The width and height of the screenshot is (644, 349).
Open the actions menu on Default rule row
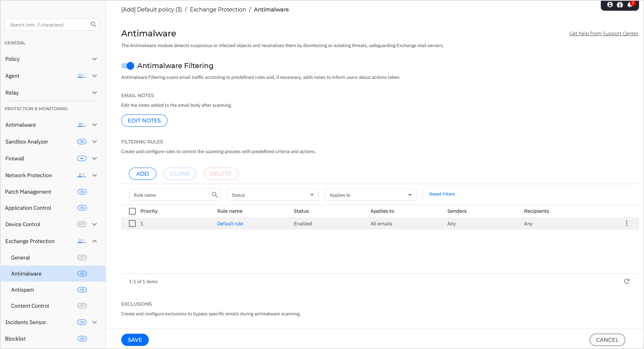[x=626, y=223]
